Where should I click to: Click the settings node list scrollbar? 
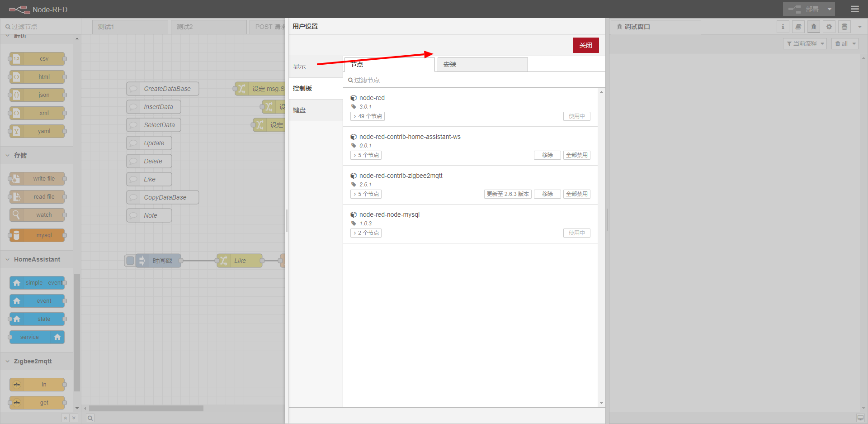601,248
